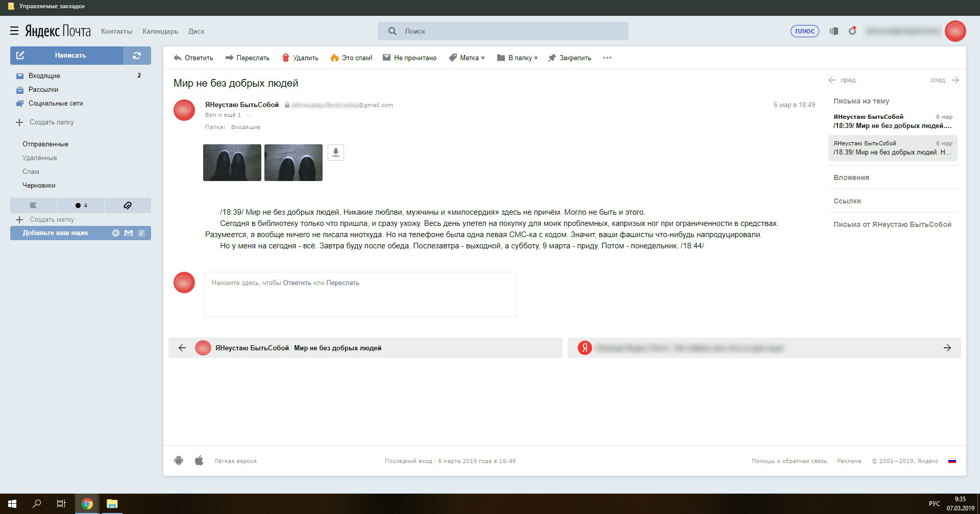The image size is (980, 514).
Task: Open the theme switcher icon in header
Action: 834,31
